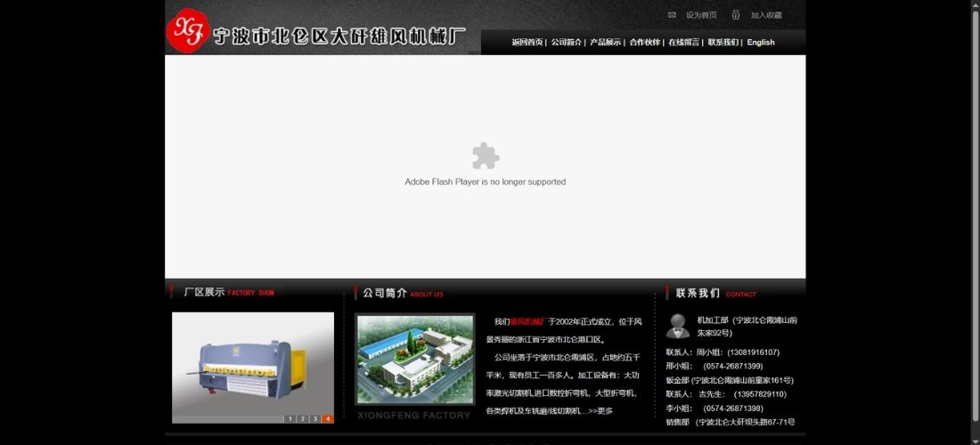
Task: Click the phone number 0574-26871398
Action: 733,409
